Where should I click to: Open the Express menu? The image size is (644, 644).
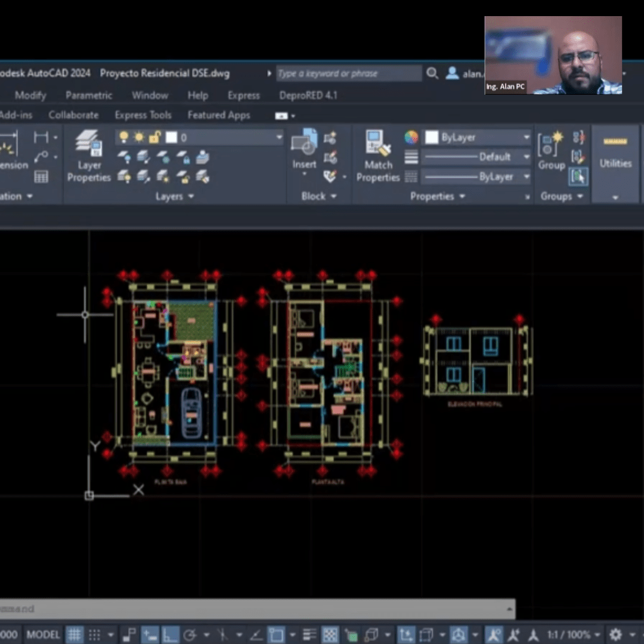(243, 95)
